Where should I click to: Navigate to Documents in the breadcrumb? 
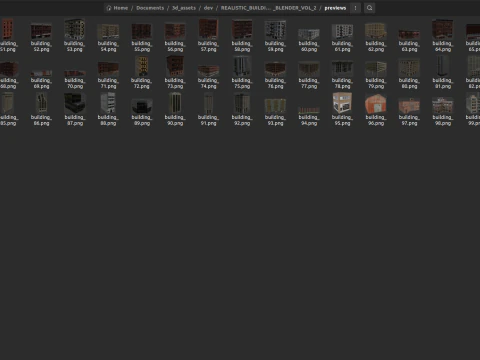pyautogui.click(x=150, y=8)
